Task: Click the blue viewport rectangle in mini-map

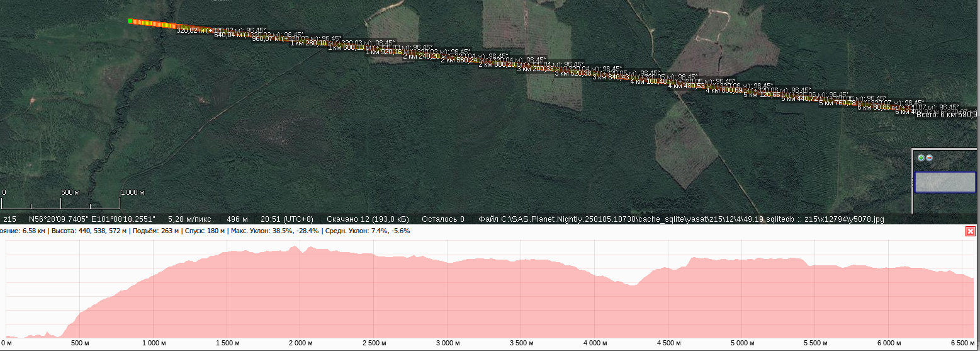Action: point(945,182)
